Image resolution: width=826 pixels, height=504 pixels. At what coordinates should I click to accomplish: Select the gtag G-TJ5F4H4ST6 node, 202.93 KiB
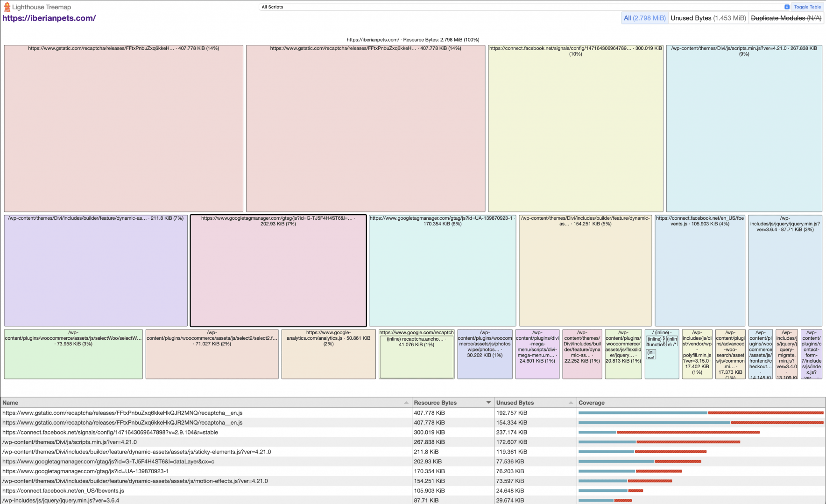click(278, 271)
